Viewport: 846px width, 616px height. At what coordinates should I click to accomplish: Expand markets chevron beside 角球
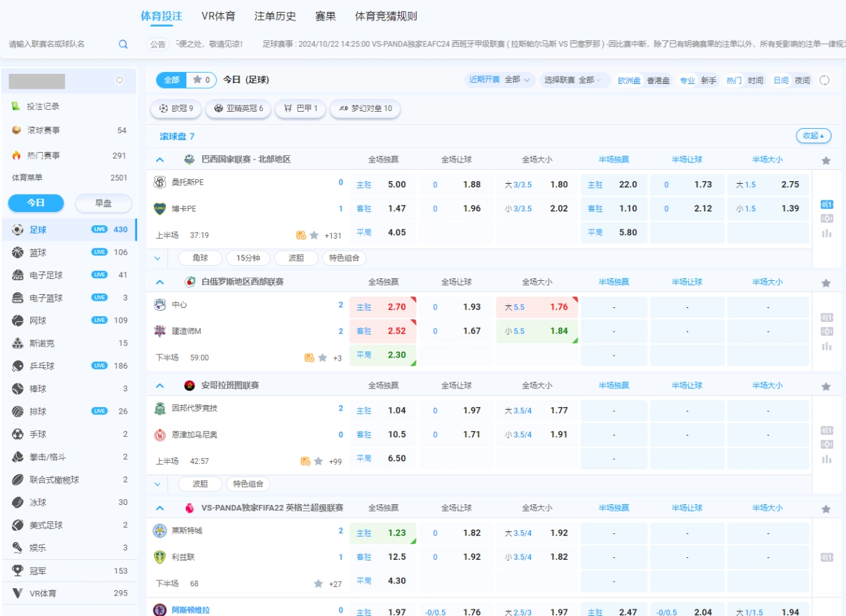coord(157,258)
